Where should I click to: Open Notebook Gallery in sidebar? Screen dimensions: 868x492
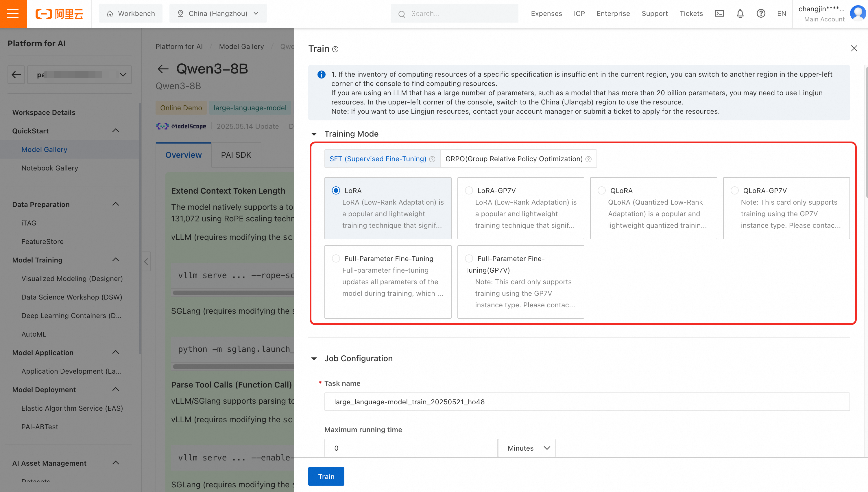coord(50,168)
